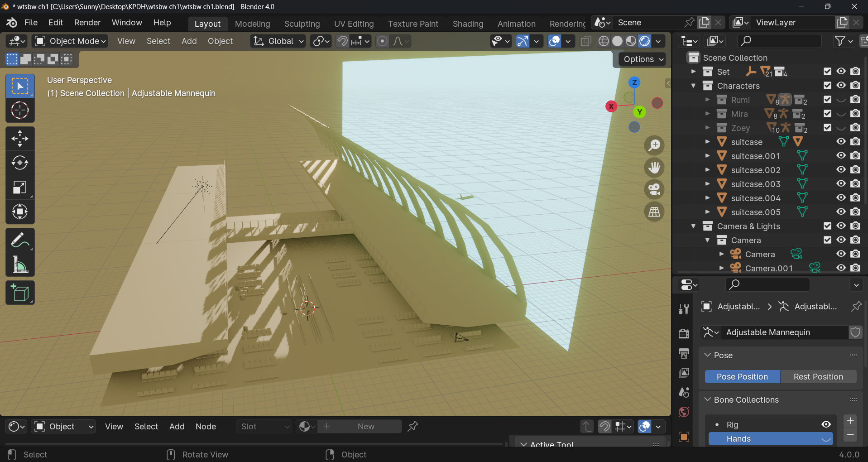The width and height of the screenshot is (868, 462).
Task: Toggle proportional editing in viewport header
Action: [382, 41]
